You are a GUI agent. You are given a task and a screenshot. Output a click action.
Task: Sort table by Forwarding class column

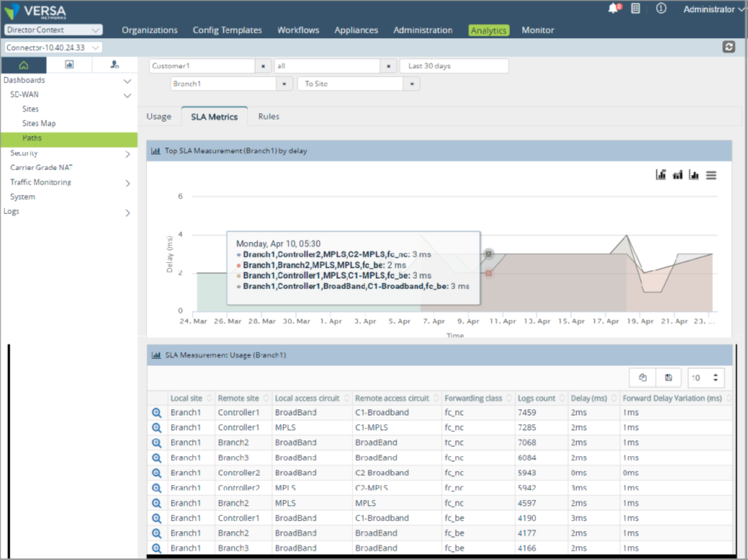(478, 399)
